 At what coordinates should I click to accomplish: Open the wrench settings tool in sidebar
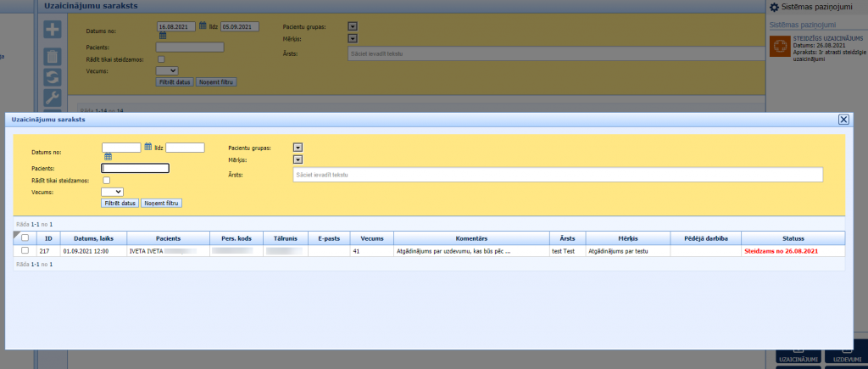[x=53, y=98]
